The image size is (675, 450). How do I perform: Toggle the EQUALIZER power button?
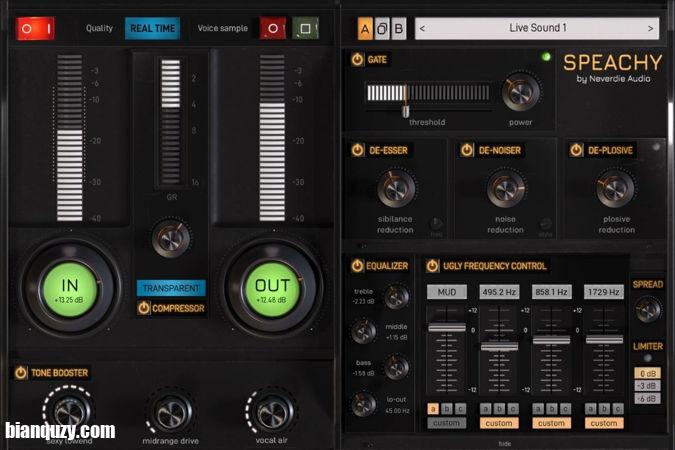click(x=357, y=266)
